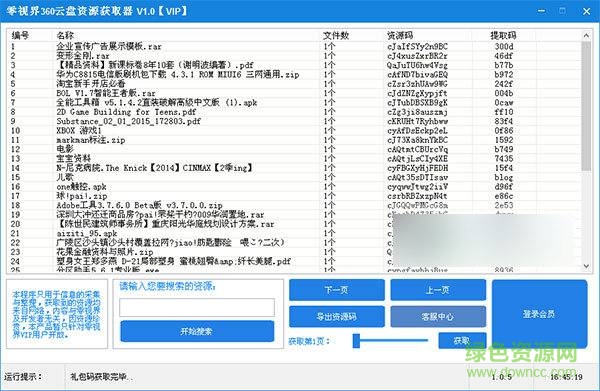600x391 pixels.
Task: Select row 宝宝资料
Action: click(295, 158)
